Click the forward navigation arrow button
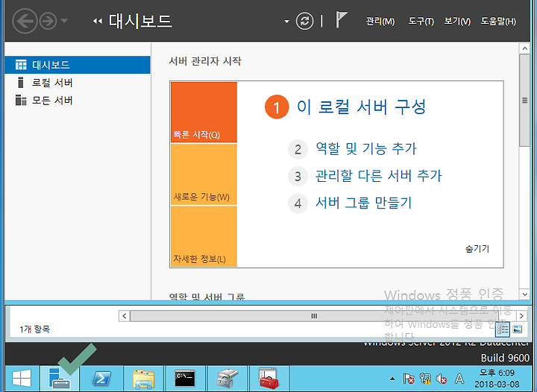537x392 pixels. pos(48,21)
